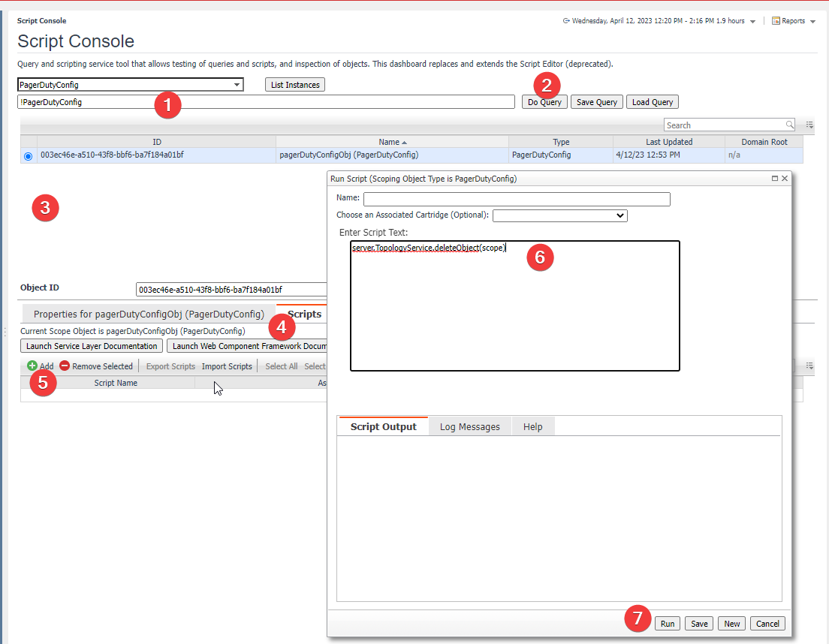
Task: Open the PagerDutyConfig type dropdown
Action: 237,85
